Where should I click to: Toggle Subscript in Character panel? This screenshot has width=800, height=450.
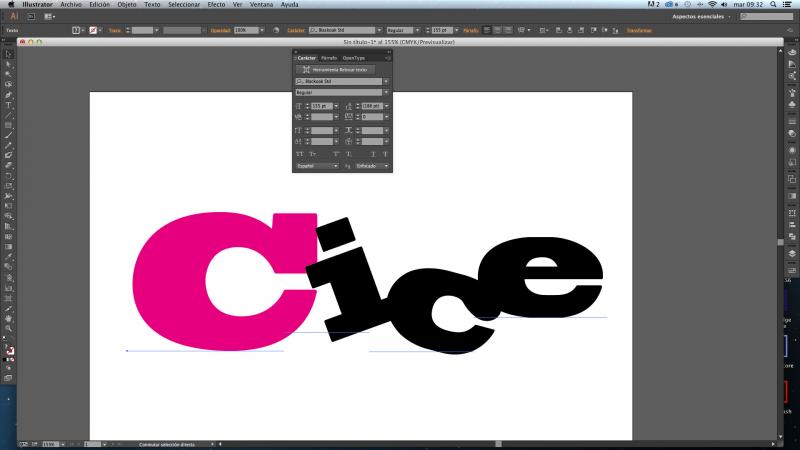tap(348, 154)
